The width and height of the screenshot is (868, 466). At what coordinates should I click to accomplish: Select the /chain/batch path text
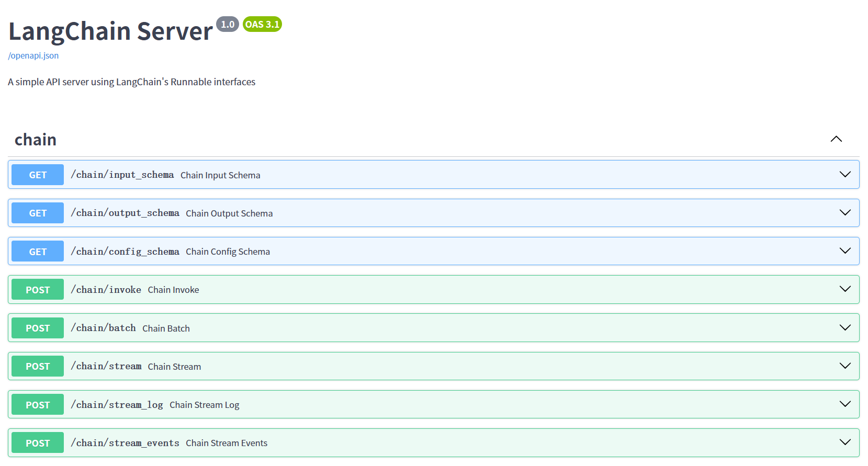coord(104,328)
